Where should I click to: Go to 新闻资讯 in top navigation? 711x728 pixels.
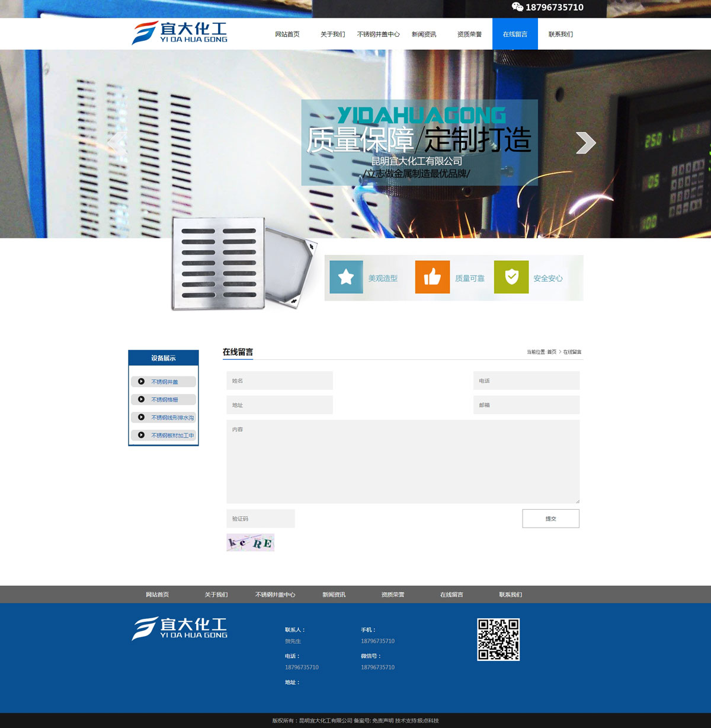(424, 34)
